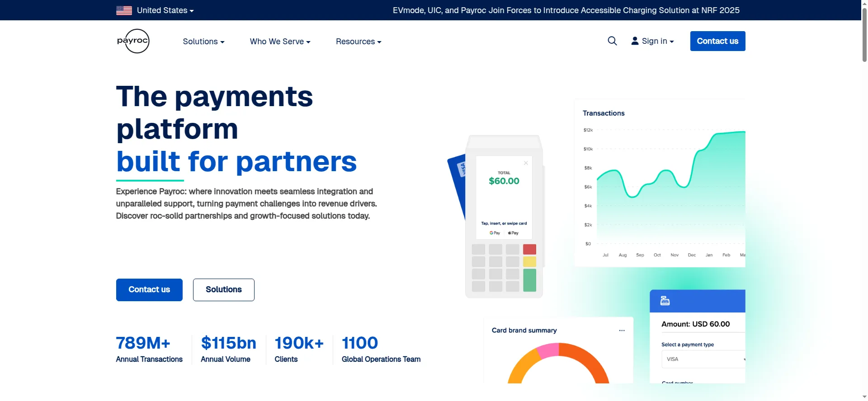Image resolution: width=868 pixels, height=401 pixels.
Task: Click the outlined Solutions button in hero
Action: [x=223, y=289]
